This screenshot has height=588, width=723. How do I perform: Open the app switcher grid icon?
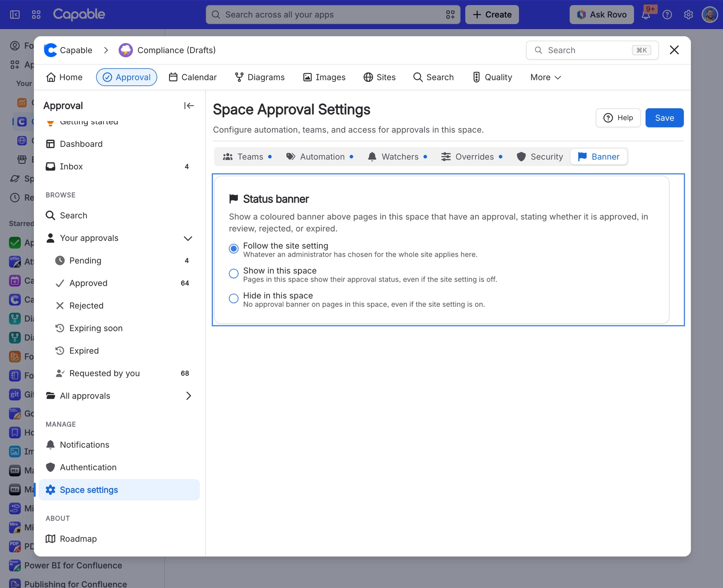[x=36, y=14]
